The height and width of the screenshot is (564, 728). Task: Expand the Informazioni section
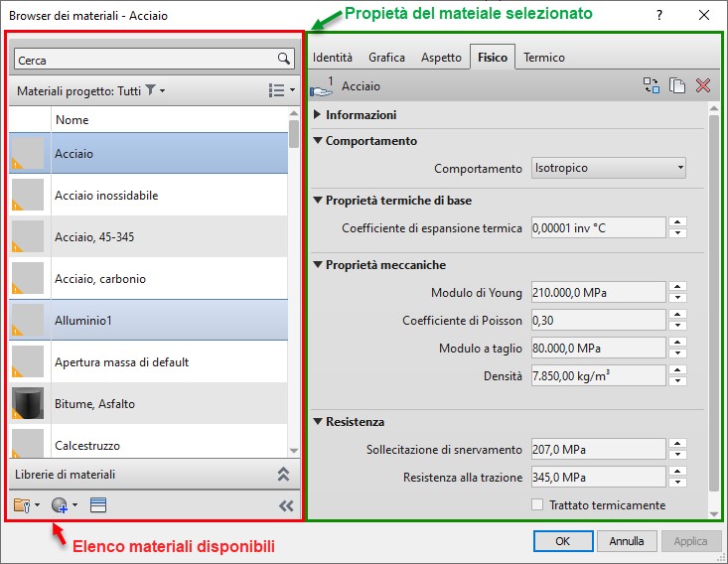(317, 114)
